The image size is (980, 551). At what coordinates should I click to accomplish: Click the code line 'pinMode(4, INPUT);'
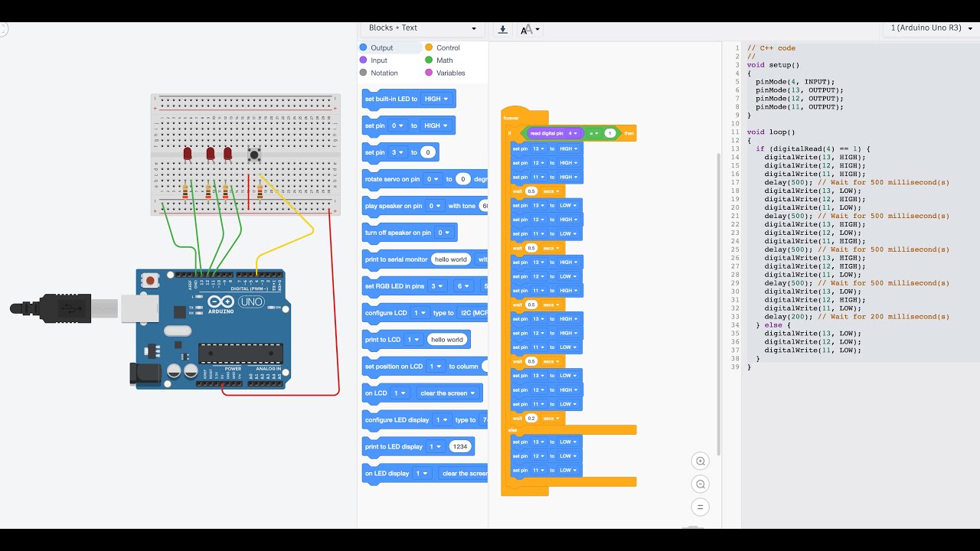795,82
